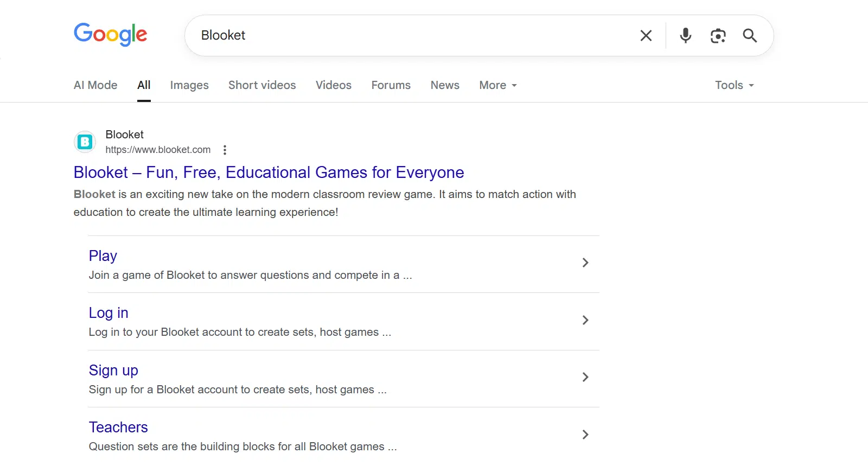Clear the search box with the X icon

646,36
